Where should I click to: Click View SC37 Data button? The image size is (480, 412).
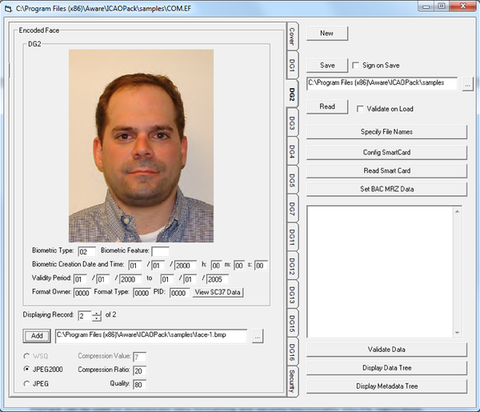tap(218, 292)
